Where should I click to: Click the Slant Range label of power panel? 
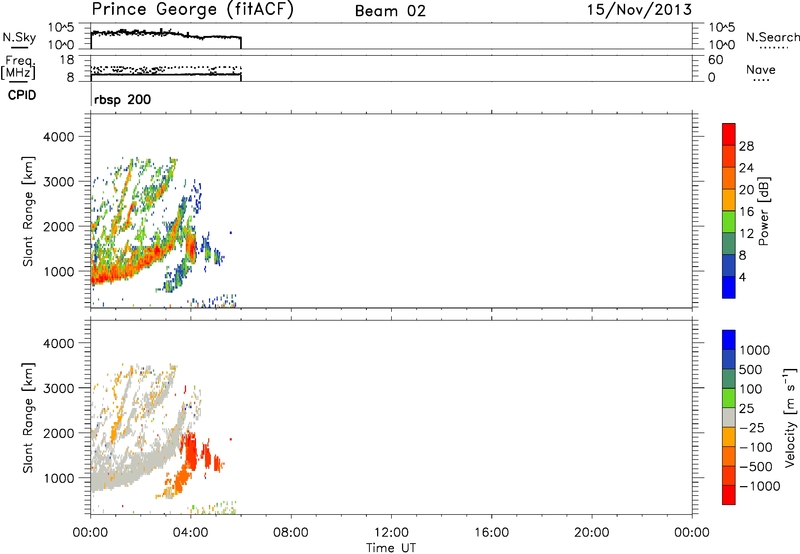28,211
